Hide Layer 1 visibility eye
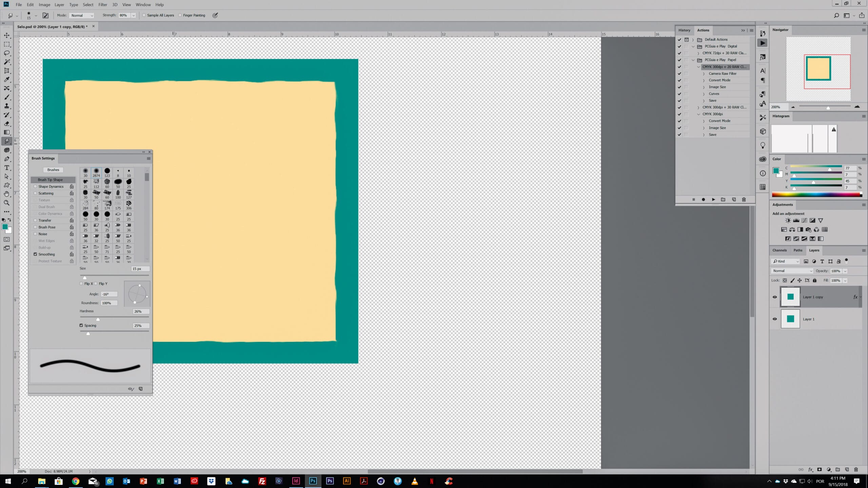 775,319
